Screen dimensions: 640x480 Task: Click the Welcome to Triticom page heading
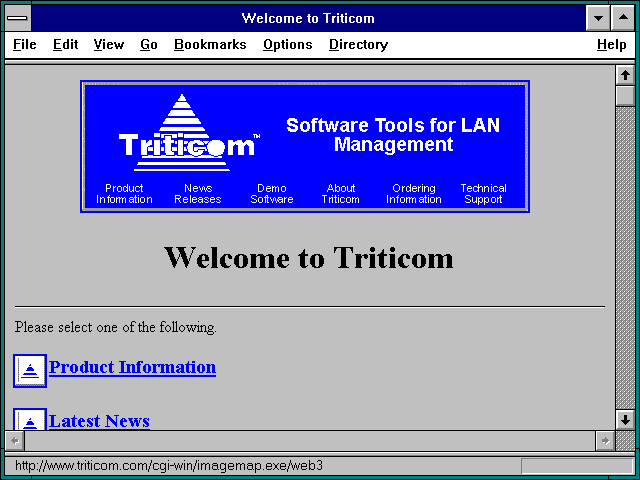pos(309,258)
